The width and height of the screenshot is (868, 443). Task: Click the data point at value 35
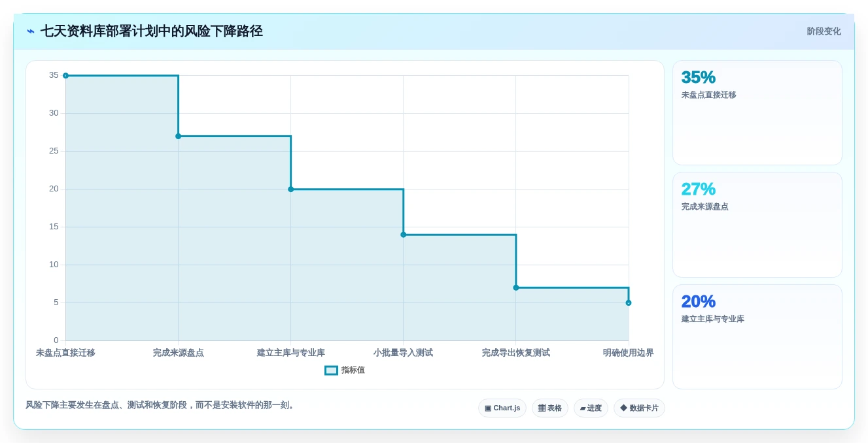click(65, 76)
